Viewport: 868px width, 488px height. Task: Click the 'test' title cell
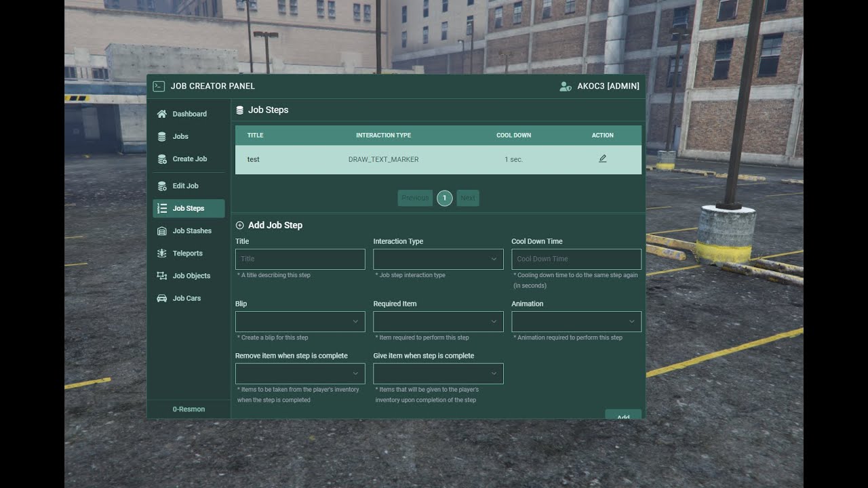tap(253, 159)
